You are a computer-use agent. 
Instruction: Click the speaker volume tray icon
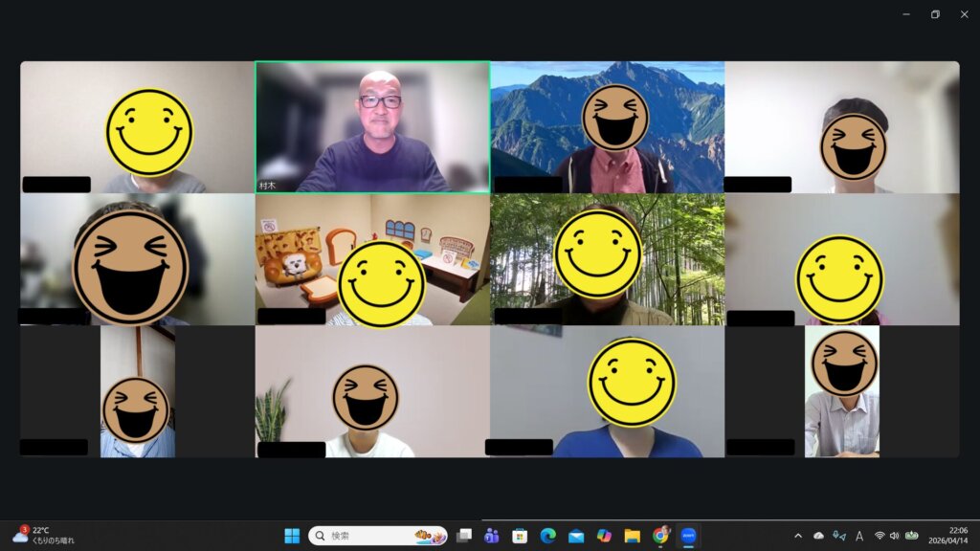[x=894, y=536]
